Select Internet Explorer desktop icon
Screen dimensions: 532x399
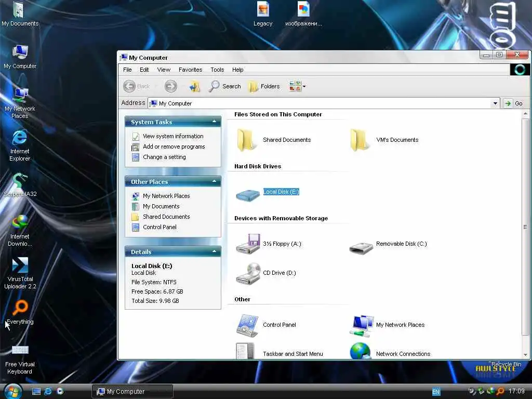(x=20, y=146)
